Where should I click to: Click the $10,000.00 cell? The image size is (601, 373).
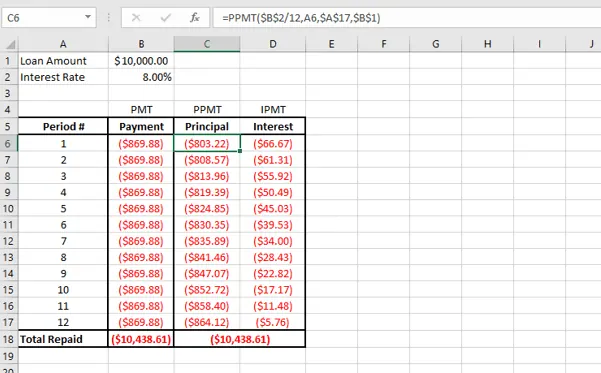point(141,61)
